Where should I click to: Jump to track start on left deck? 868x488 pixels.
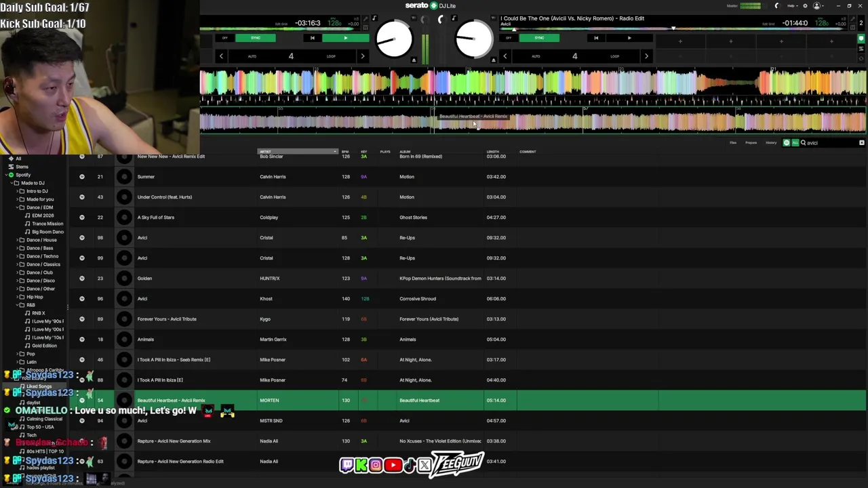[312, 38]
